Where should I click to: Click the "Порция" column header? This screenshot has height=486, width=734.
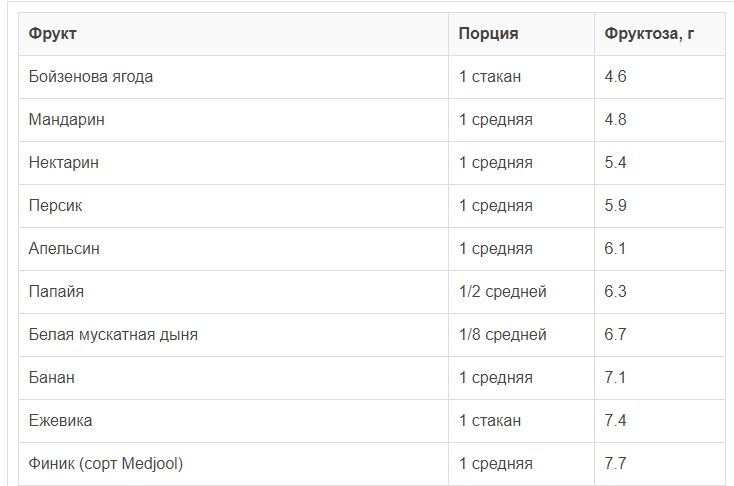pyautogui.click(x=488, y=34)
